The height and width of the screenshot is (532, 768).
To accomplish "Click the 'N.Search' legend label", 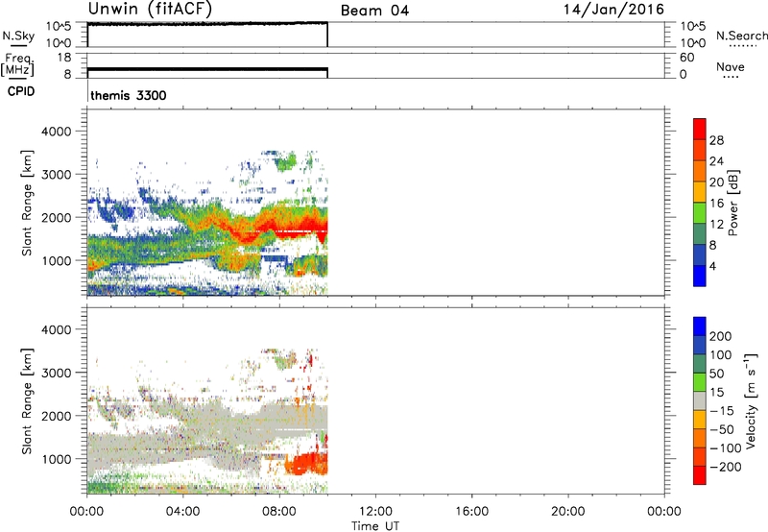I will (741, 36).
